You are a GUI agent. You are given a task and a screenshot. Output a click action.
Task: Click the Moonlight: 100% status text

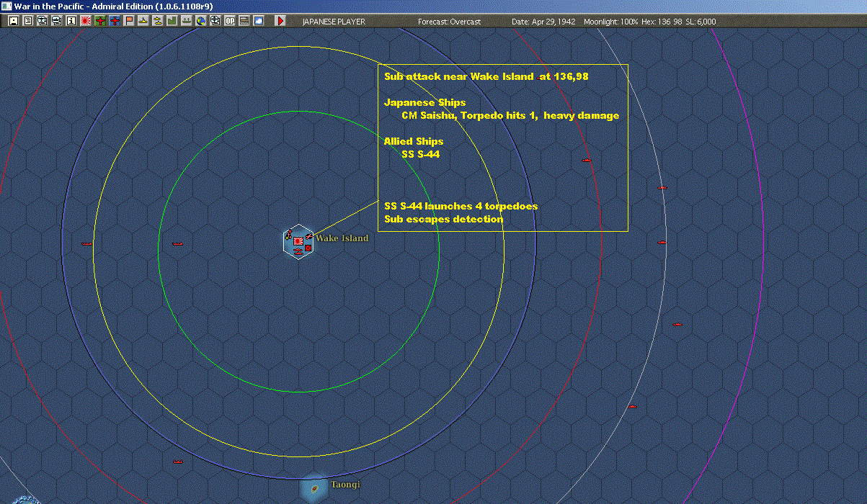tap(611, 22)
